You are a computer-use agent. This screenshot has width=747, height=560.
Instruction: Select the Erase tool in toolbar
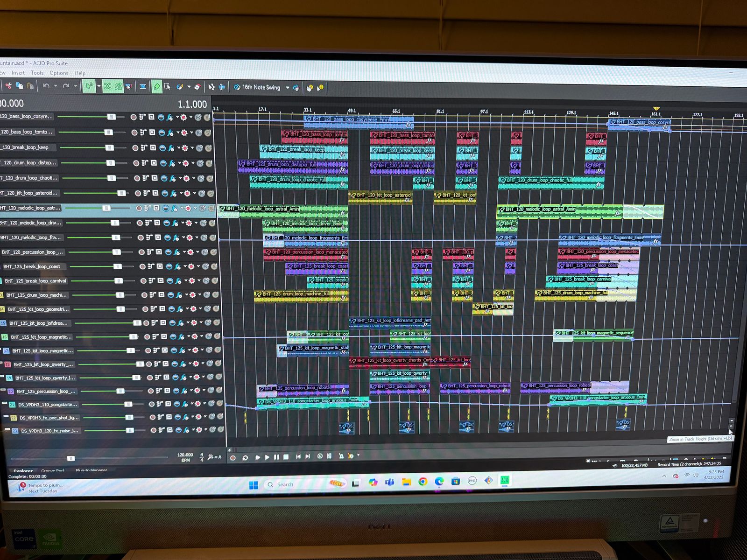pos(197,87)
